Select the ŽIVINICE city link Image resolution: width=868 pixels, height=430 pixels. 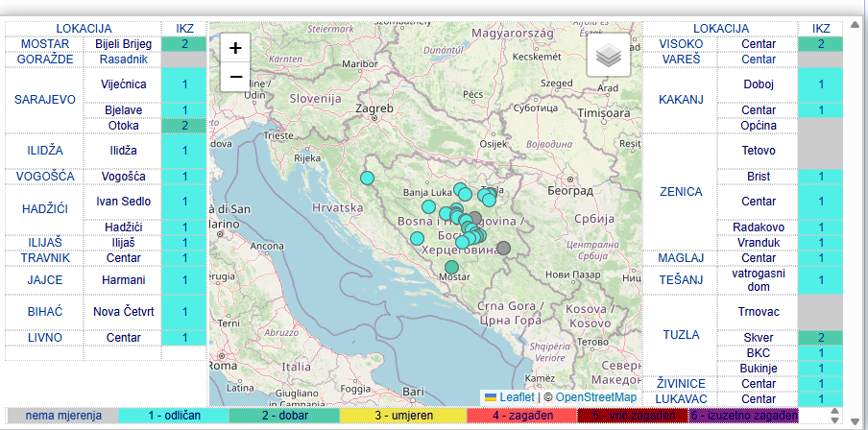coord(681,384)
